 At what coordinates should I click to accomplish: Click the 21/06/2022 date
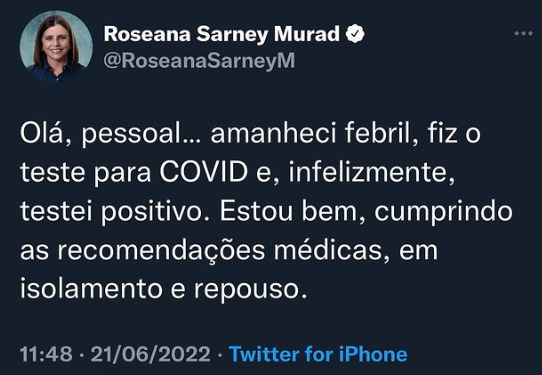tap(151, 355)
